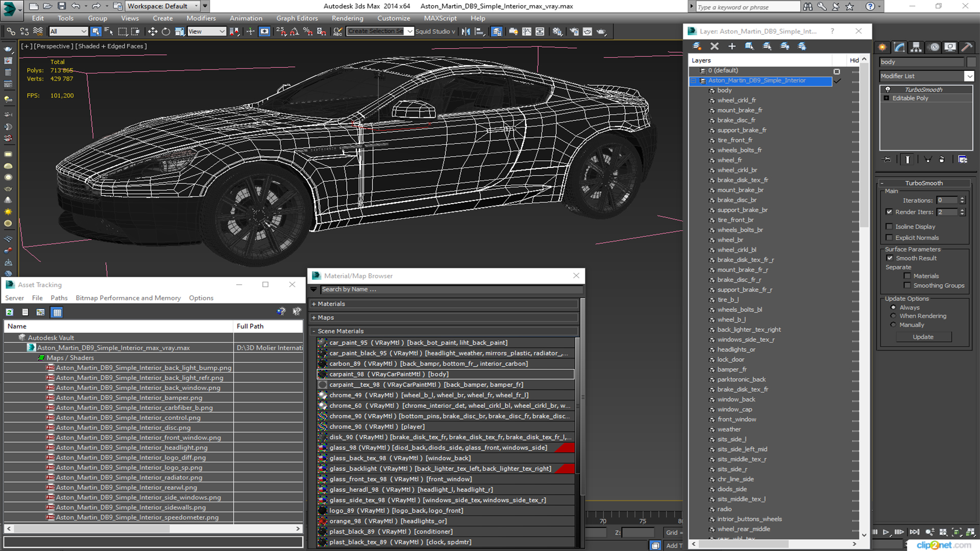This screenshot has width=980, height=551.
Task: Select the Select and Move tool
Action: [x=152, y=32]
